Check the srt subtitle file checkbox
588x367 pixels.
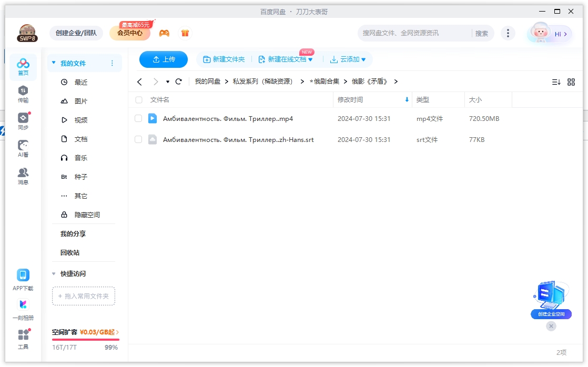click(138, 139)
